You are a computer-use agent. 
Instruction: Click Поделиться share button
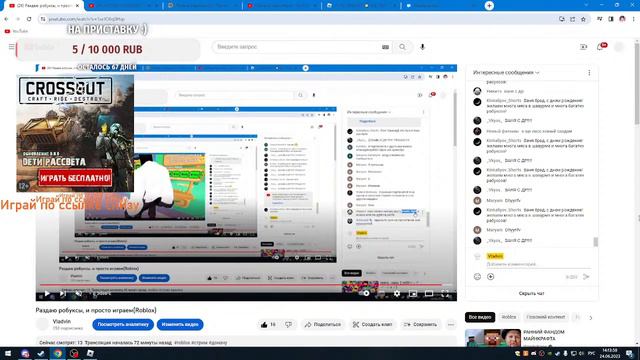323,324
